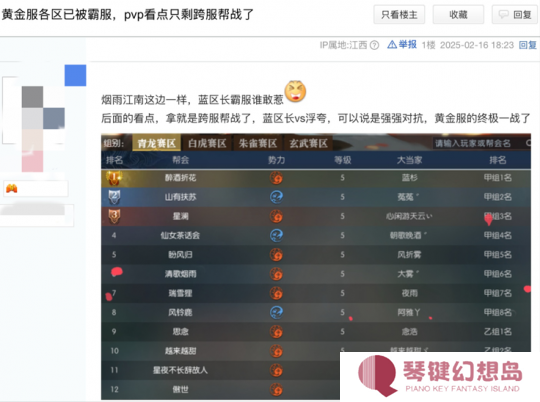Image resolution: width=540 pixels, height=402 pixels.
Task: Click the 回复 button with speech bubble
Action: (516, 14)
